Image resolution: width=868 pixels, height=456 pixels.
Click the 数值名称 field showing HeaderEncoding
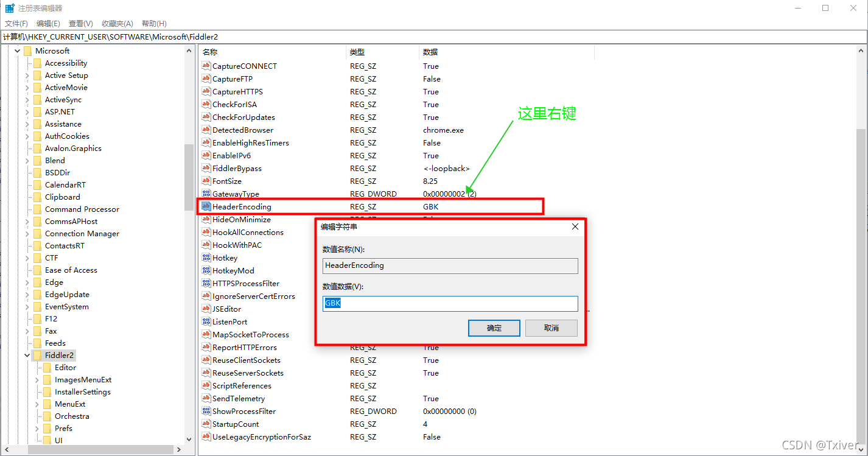click(x=450, y=266)
